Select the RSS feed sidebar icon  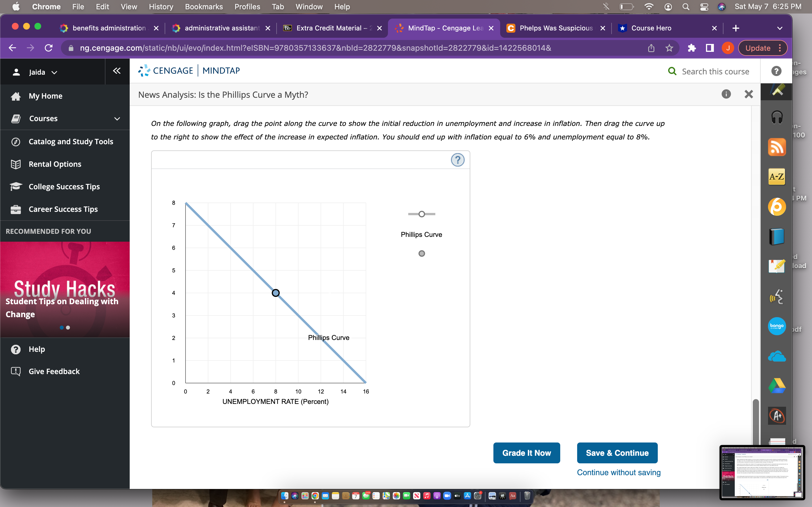point(776,147)
